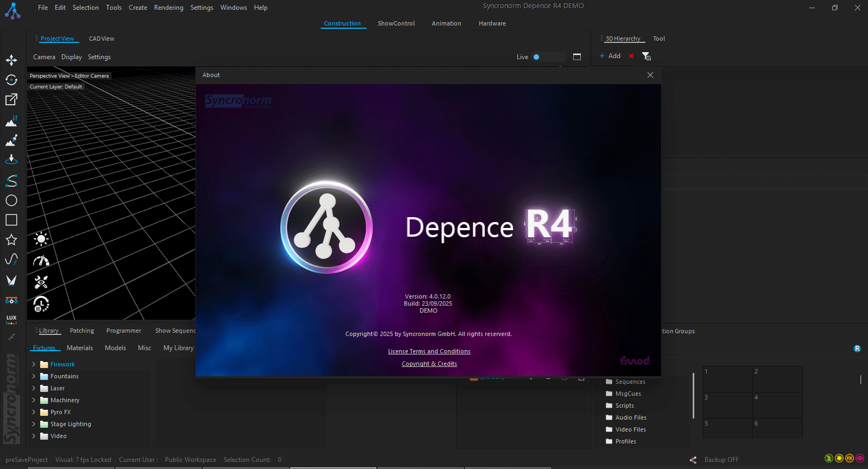Expand the Firework folder

coord(34,364)
